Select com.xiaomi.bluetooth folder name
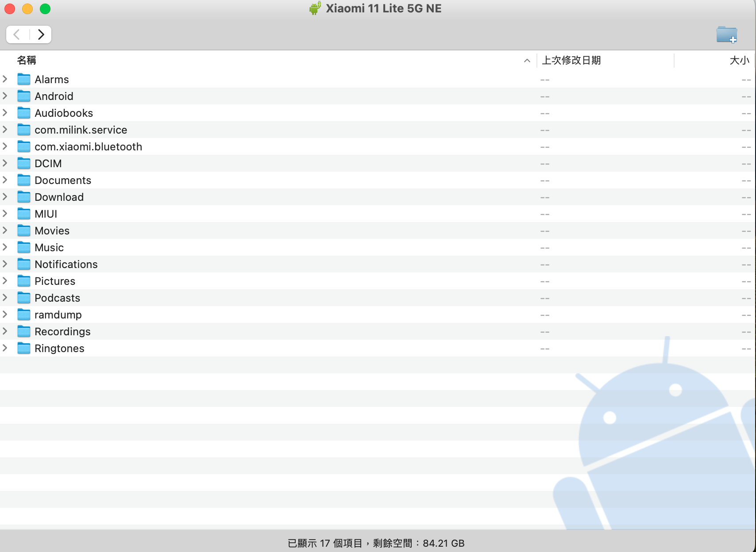Viewport: 756px width, 552px height. pos(88,147)
